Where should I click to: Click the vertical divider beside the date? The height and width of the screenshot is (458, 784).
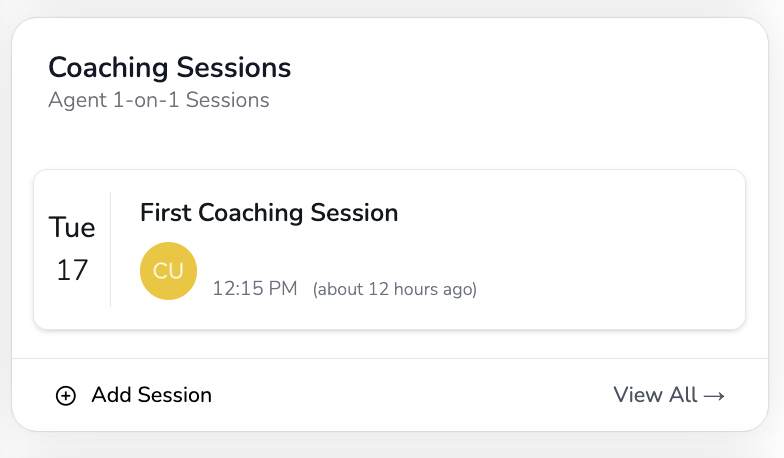pyautogui.click(x=111, y=250)
